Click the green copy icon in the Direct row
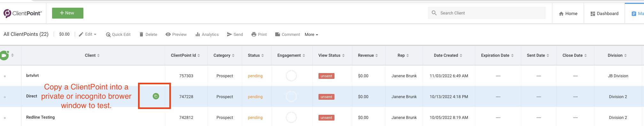The height and width of the screenshot is (126, 644). point(156,96)
